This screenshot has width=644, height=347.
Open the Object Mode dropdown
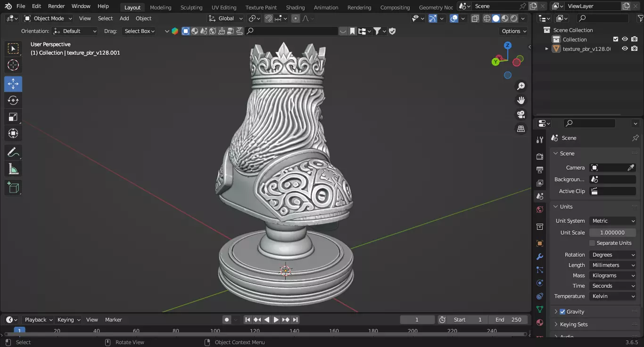pyautogui.click(x=48, y=18)
